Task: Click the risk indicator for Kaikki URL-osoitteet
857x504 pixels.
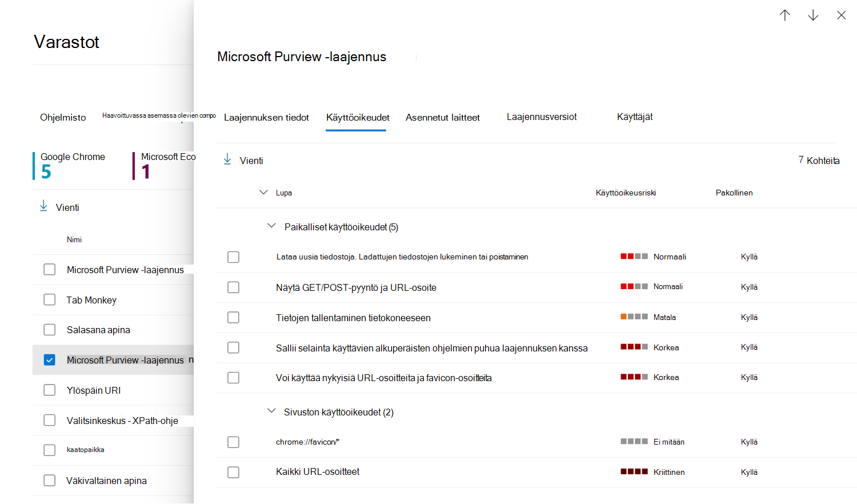Action: coord(634,472)
